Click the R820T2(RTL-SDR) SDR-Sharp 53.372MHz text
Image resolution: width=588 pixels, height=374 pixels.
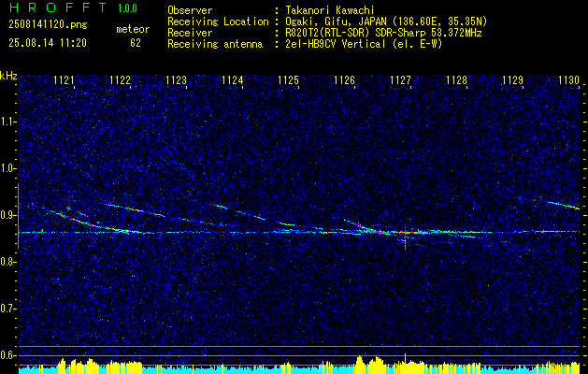click(383, 33)
